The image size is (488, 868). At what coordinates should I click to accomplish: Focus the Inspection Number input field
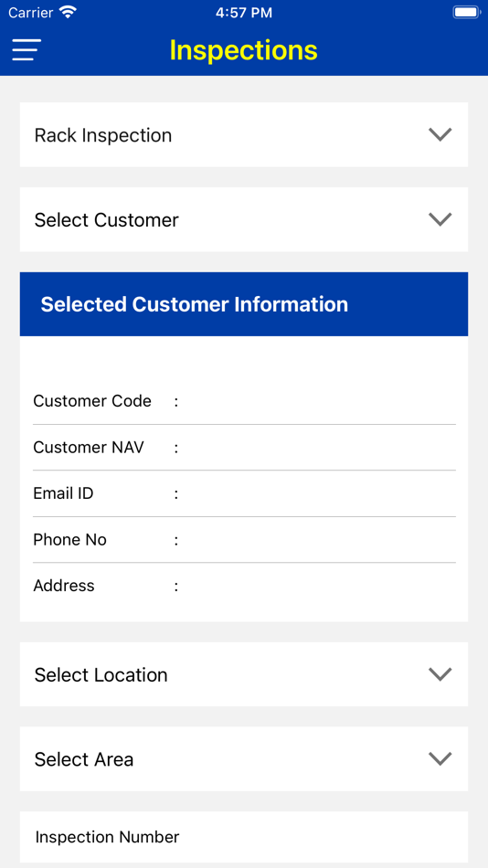[x=244, y=837]
